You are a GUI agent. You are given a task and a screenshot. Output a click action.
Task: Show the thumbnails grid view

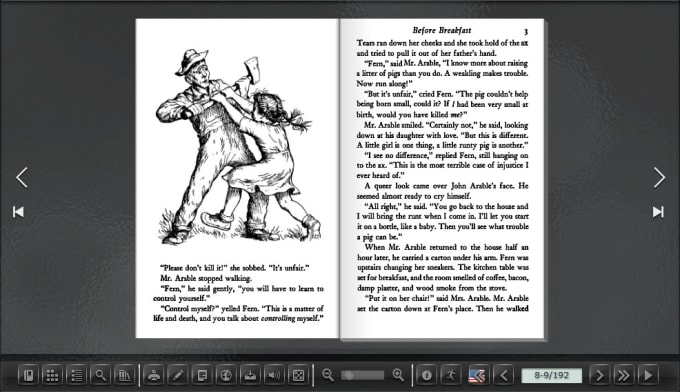tap(52, 375)
